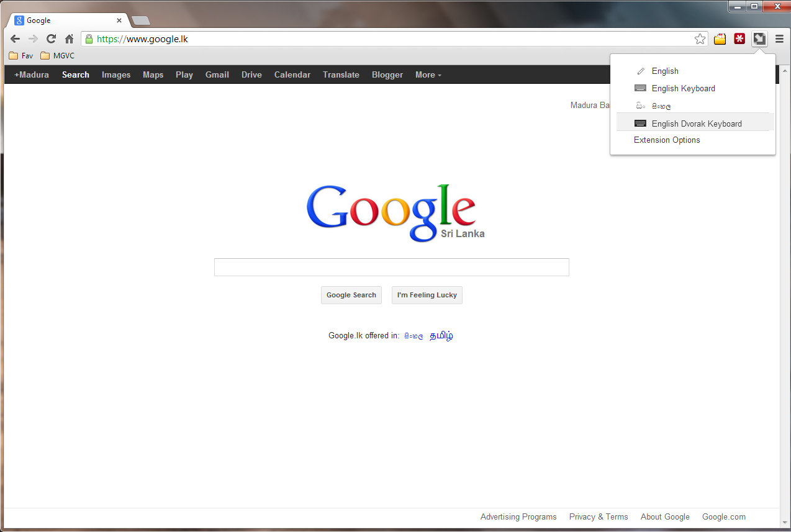Switch Google to Tamil language link
This screenshot has width=791, height=532.
click(x=441, y=336)
